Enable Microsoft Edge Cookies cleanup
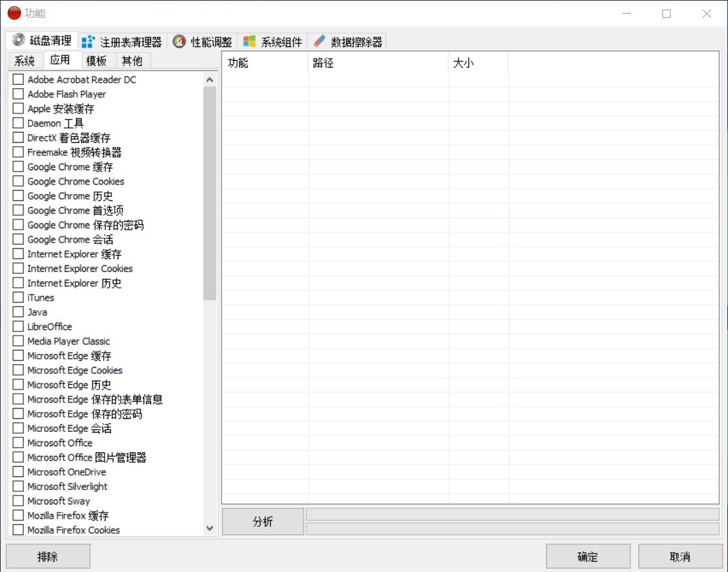This screenshot has width=728, height=572. coord(17,370)
